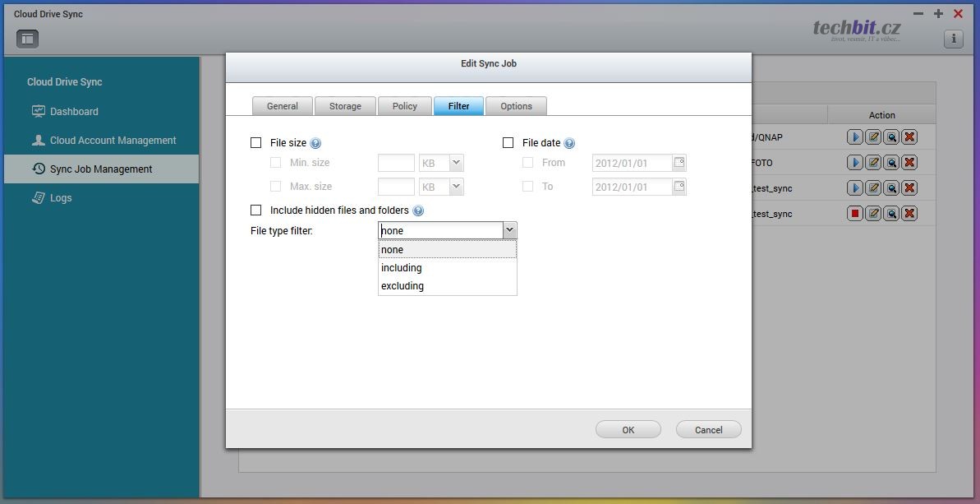Delete the FOTO sync job using red X
The width and height of the screenshot is (980, 504).
pyautogui.click(x=909, y=163)
